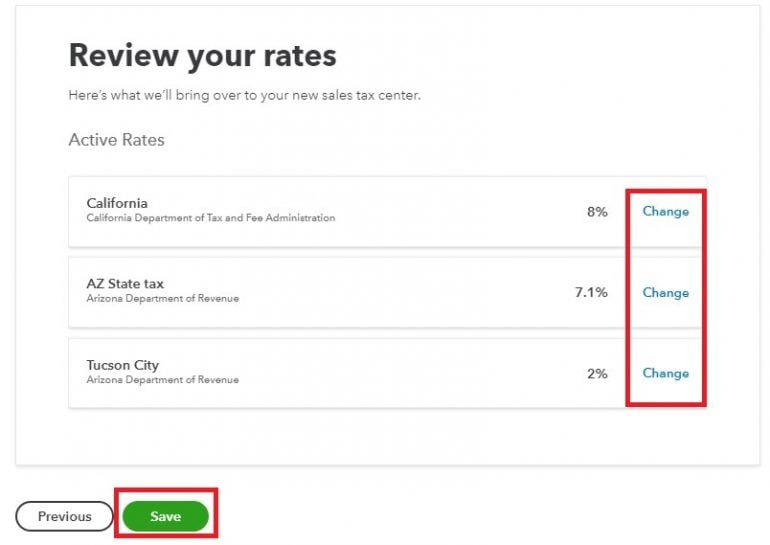Click the California rate name

(x=117, y=203)
